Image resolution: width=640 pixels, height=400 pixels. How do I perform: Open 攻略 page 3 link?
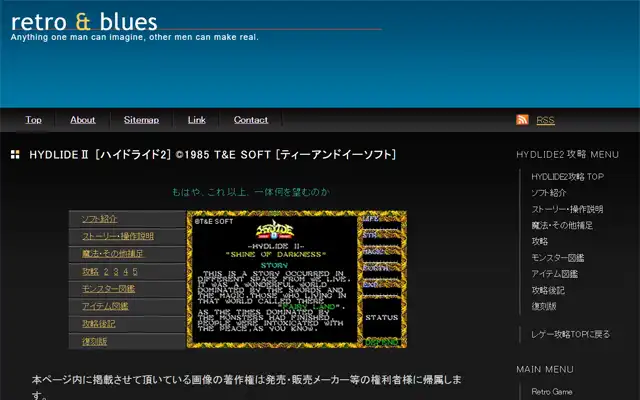coord(116,271)
